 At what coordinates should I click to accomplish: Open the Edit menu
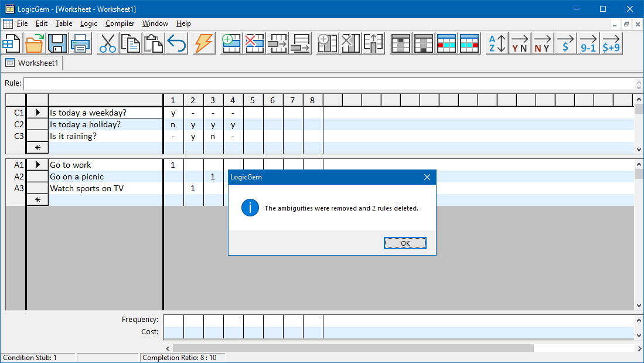[42, 24]
